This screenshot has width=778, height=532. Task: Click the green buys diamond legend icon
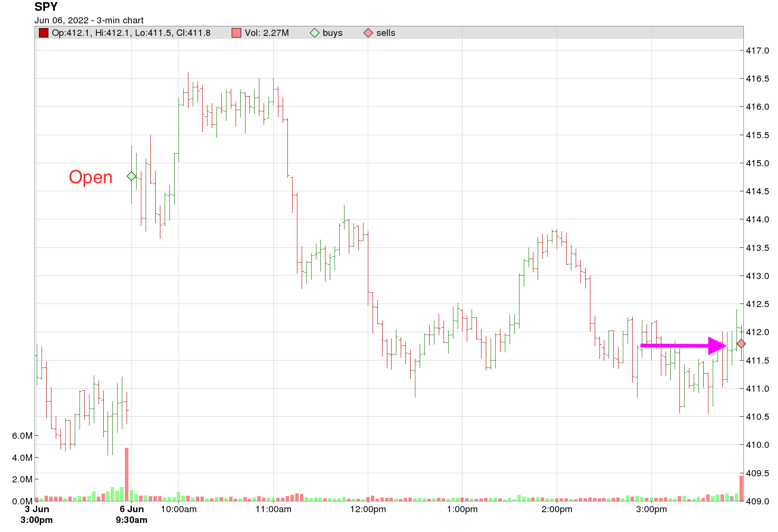(x=315, y=33)
